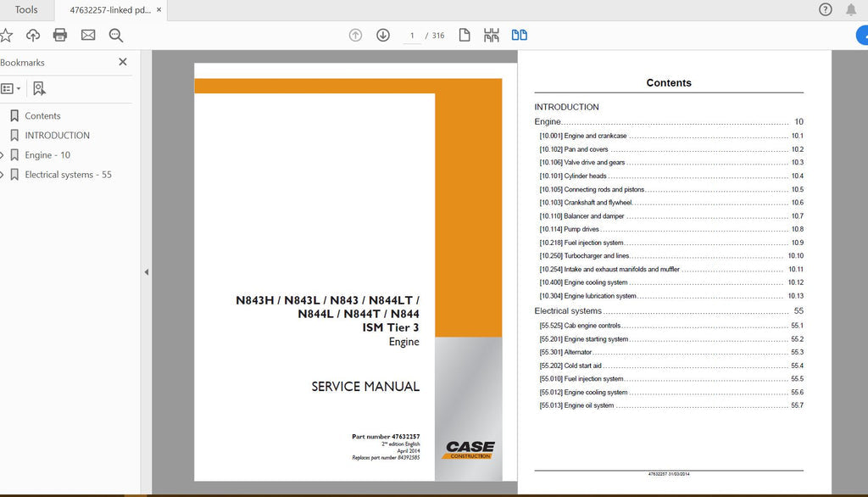Toggle two-page view icon
Screen dimensions: 868x497
point(520,36)
